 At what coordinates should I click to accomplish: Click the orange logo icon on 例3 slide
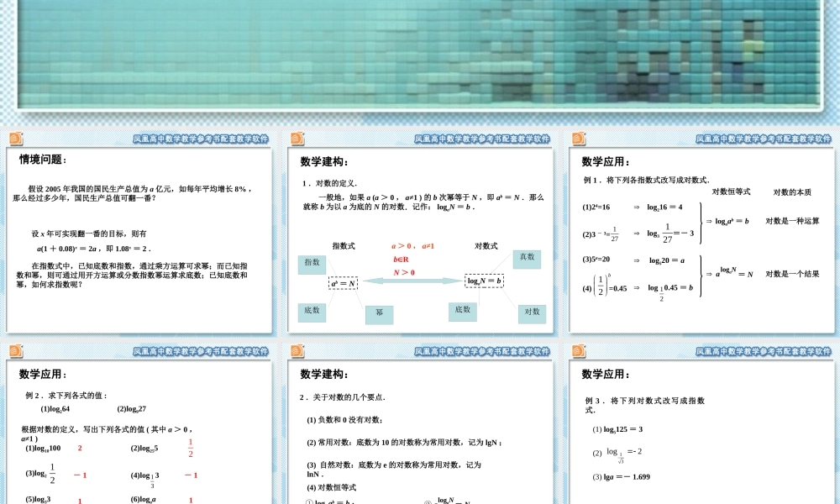(578, 353)
